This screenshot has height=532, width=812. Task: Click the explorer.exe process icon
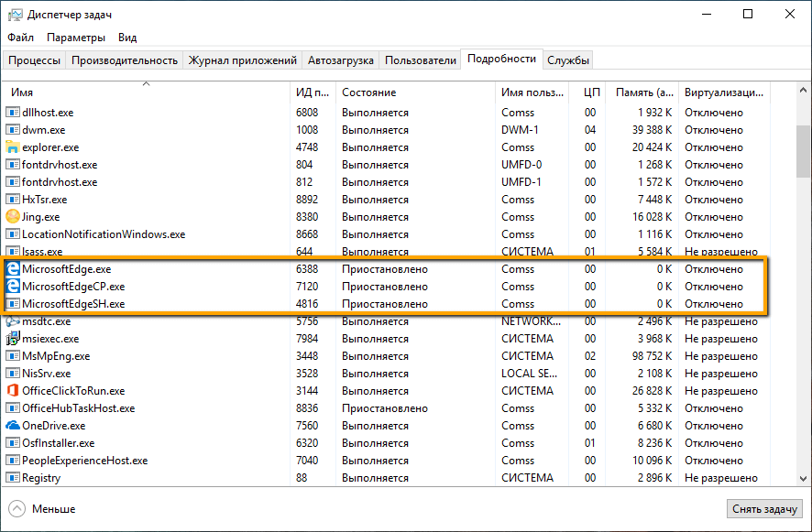[x=11, y=147]
